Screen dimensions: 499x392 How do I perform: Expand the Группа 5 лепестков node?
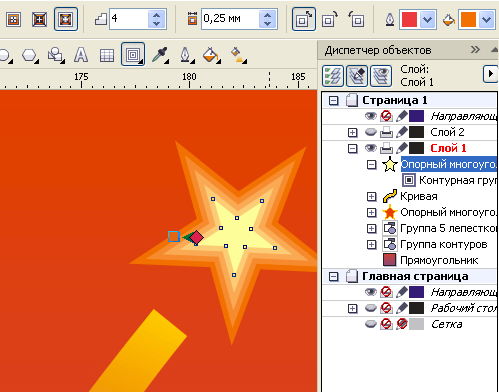pyautogui.click(x=371, y=228)
